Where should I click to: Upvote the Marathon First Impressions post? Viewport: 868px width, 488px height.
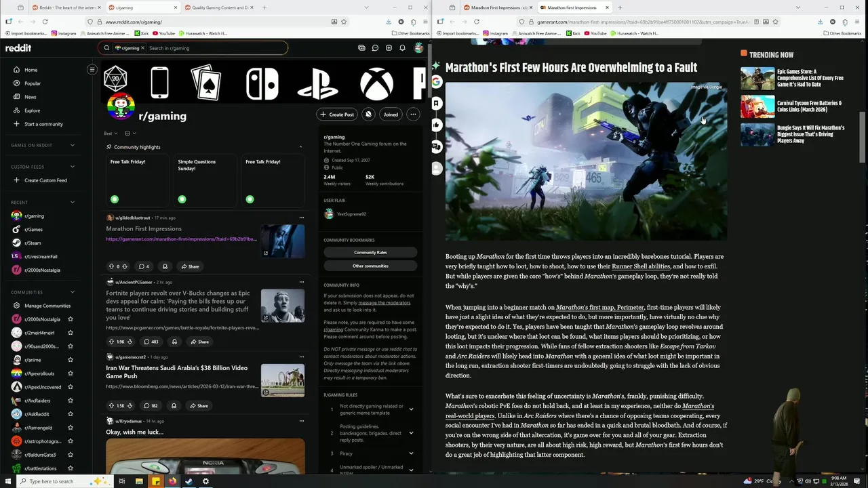click(x=111, y=266)
